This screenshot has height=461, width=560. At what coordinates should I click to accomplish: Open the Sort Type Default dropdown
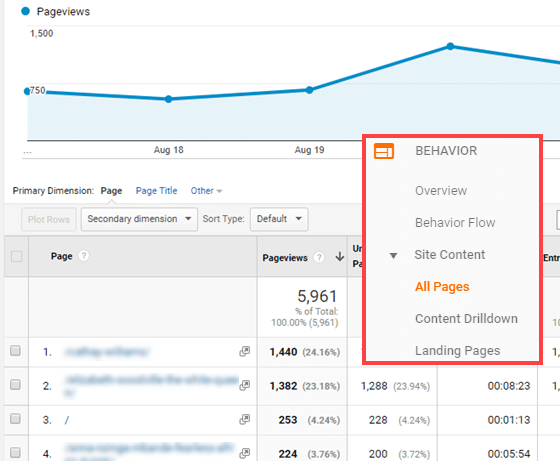[x=279, y=219]
